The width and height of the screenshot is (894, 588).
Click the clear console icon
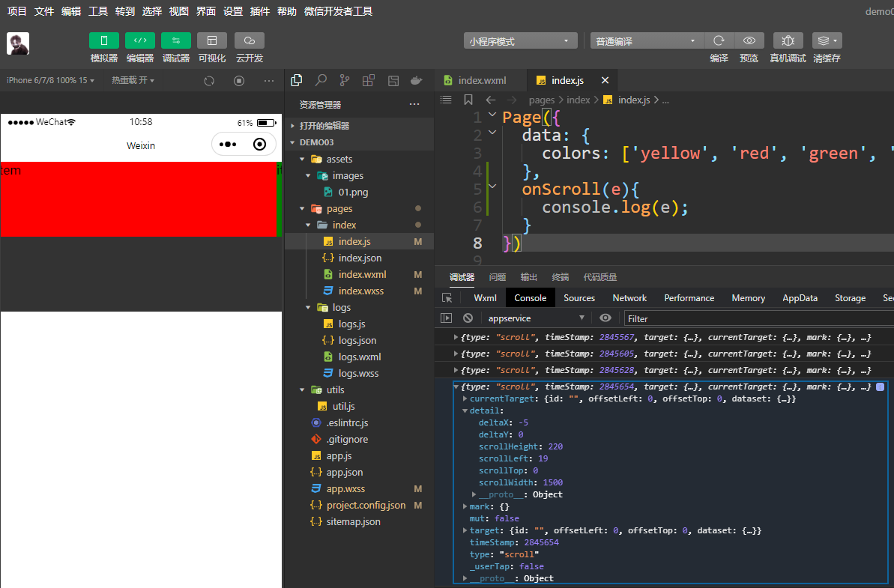(x=468, y=318)
